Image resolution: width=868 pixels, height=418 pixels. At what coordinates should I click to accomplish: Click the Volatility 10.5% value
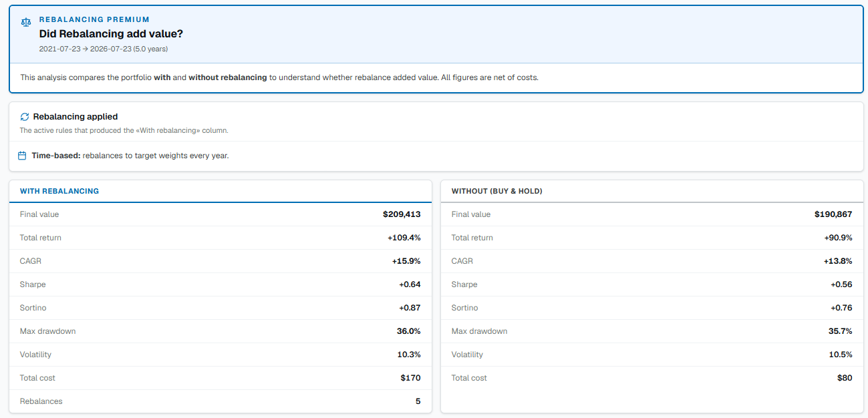click(x=841, y=355)
